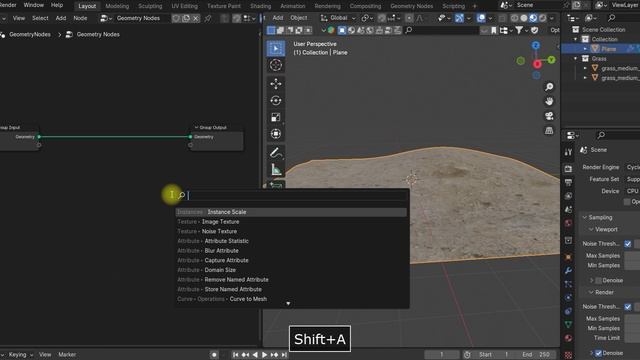The height and width of the screenshot is (360, 640).
Task: Collapse the Render subpanel
Action: coord(591,292)
